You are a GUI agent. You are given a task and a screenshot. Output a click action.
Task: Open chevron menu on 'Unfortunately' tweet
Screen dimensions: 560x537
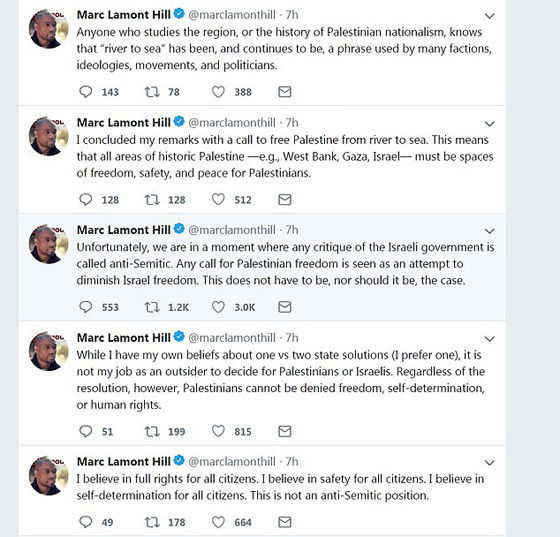tap(489, 231)
